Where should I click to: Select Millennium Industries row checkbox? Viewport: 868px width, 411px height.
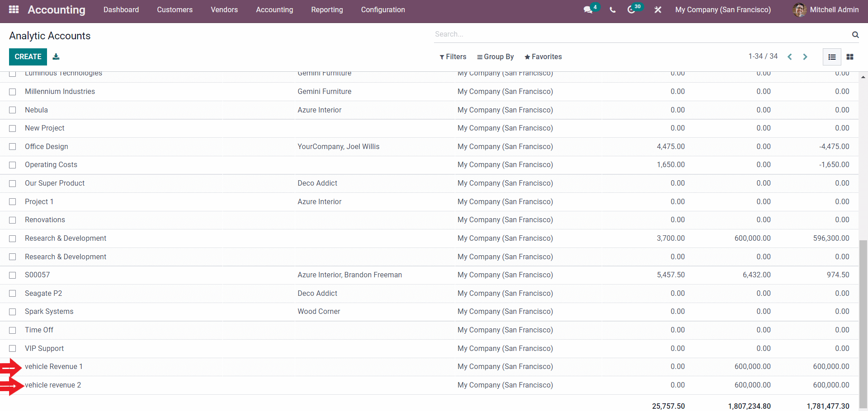[13, 92]
